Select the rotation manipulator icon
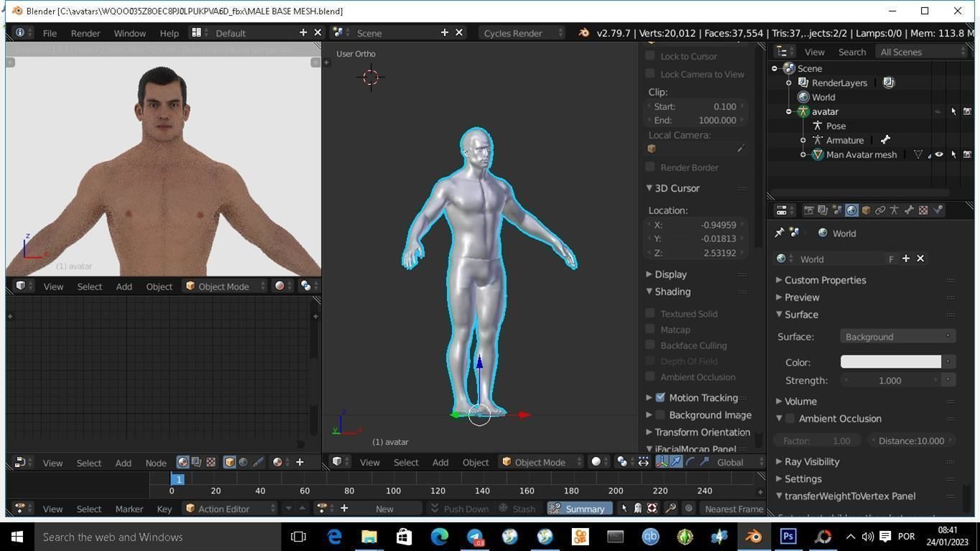 tap(690, 462)
